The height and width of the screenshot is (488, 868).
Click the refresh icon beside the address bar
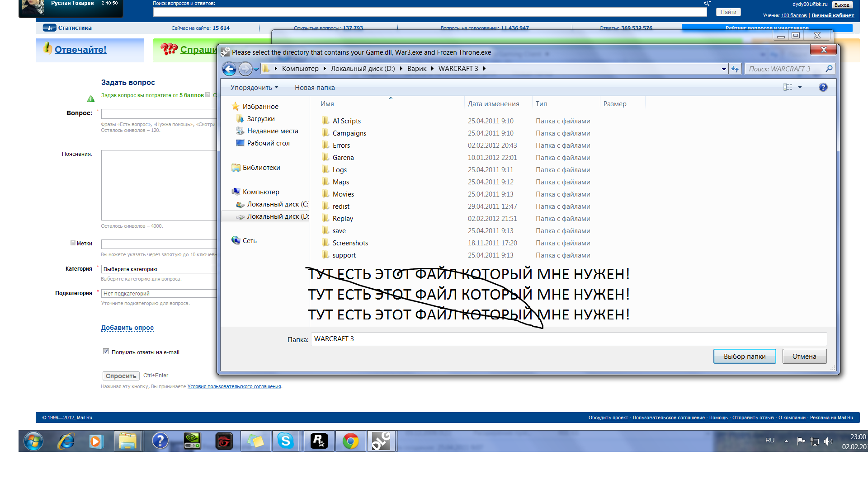pos(735,69)
